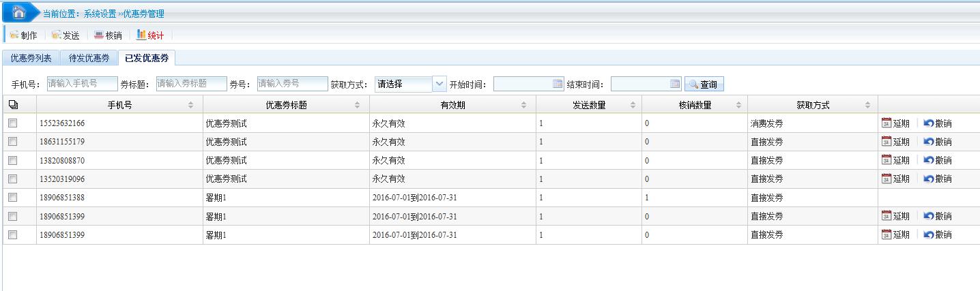Click the 查询 search button
Image resolution: width=980 pixels, height=291 pixels.
click(x=704, y=85)
